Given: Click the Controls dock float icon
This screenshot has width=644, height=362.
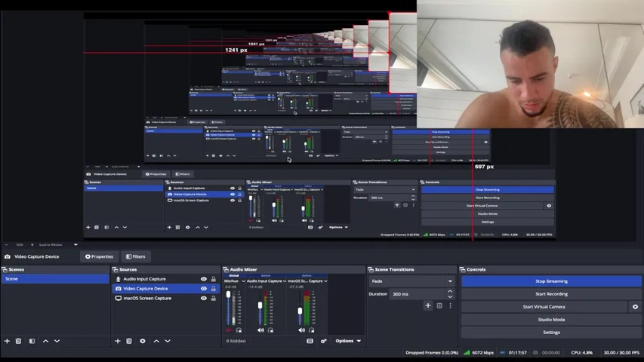Looking at the screenshot, I should pos(463,270).
